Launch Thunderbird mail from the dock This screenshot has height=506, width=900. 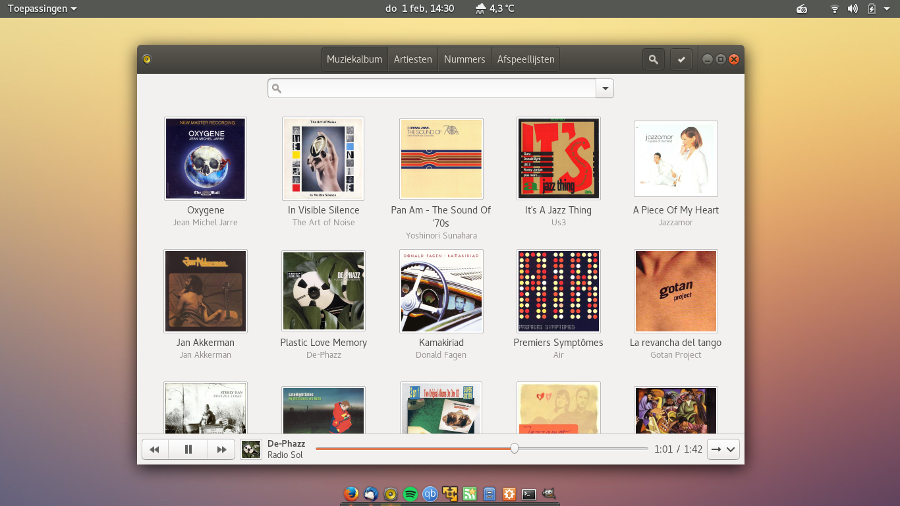371,493
